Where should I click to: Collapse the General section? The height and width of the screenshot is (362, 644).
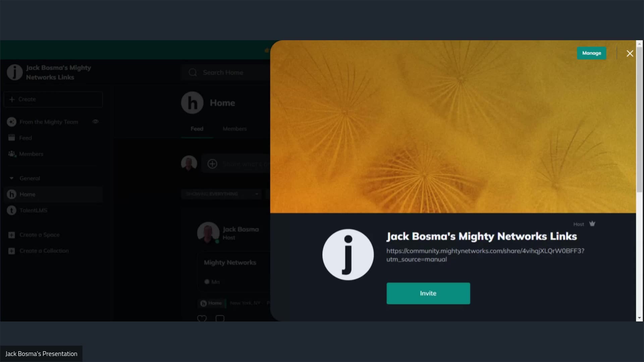tap(12, 178)
